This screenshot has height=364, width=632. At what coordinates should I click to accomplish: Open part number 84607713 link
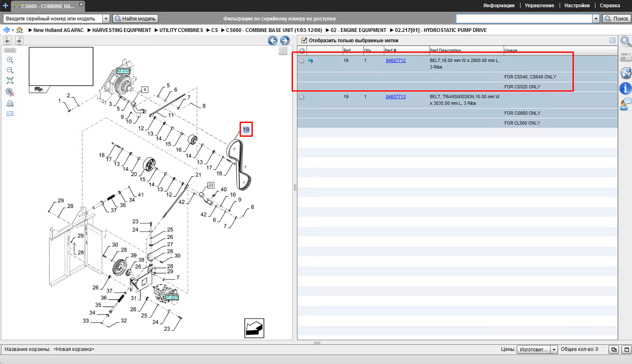tap(396, 97)
